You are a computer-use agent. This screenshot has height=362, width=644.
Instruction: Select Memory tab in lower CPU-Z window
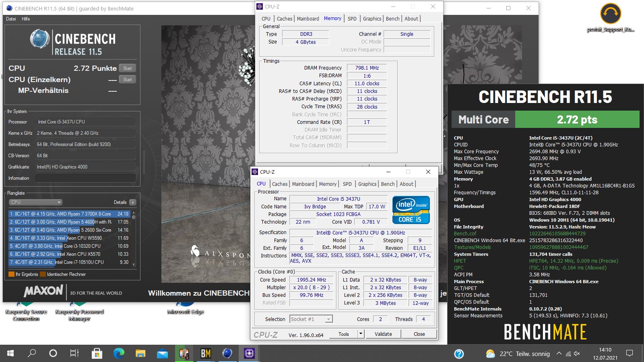328,184
